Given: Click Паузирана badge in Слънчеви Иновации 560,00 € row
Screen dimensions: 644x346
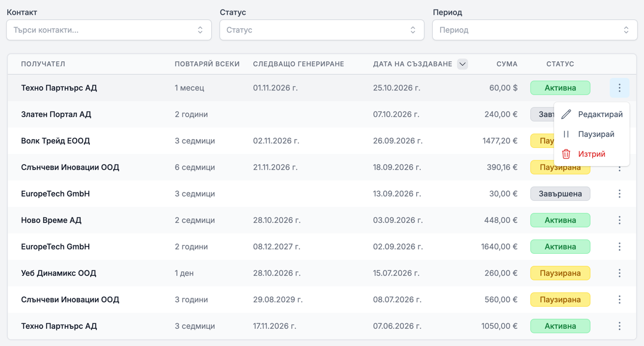Looking at the screenshot, I should (x=560, y=300).
